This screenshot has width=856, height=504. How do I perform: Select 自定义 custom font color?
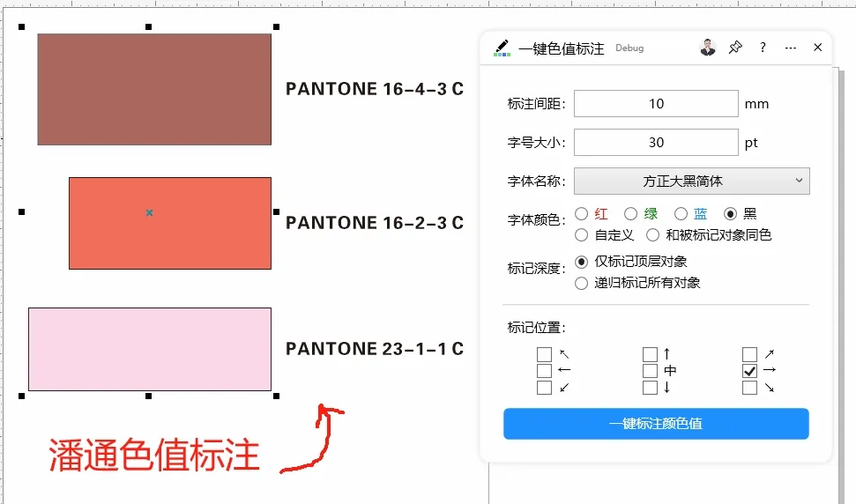(x=582, y=235)
